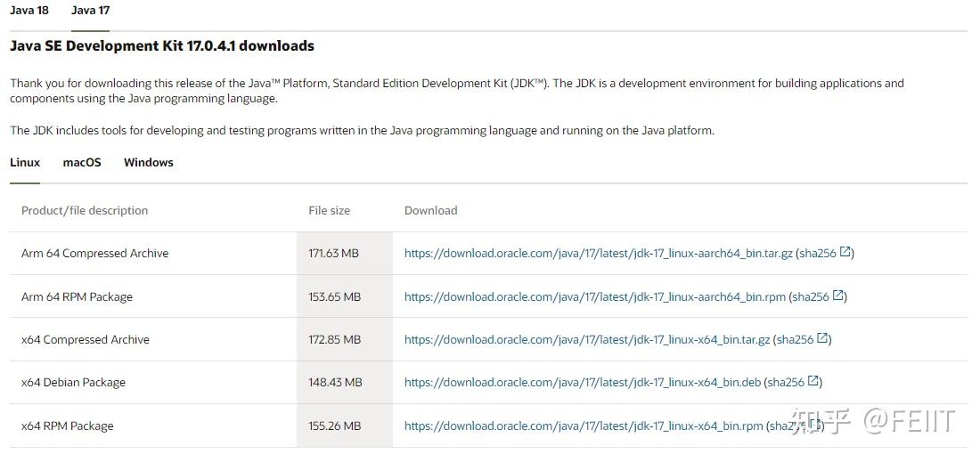Switch to the Java 18 tab
This screenshot has width=980, height=462.
29,11
